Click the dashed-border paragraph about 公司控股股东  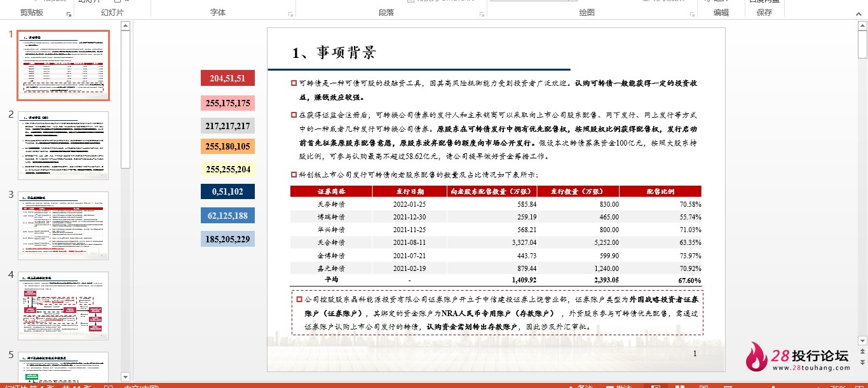[x=498, y=313]
